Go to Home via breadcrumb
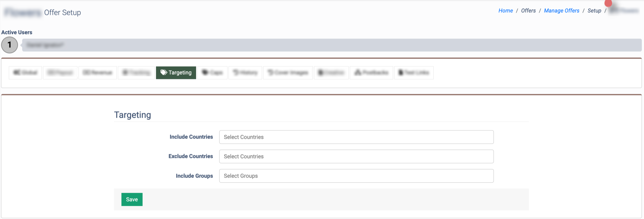The width and height of the screenshot is (644, 219). (505, 11)
